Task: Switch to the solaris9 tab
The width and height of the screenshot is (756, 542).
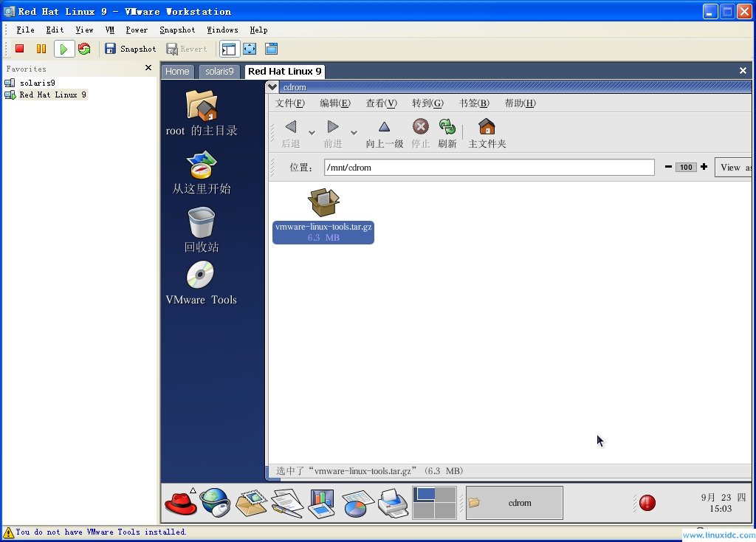Action: click(220, 72)
